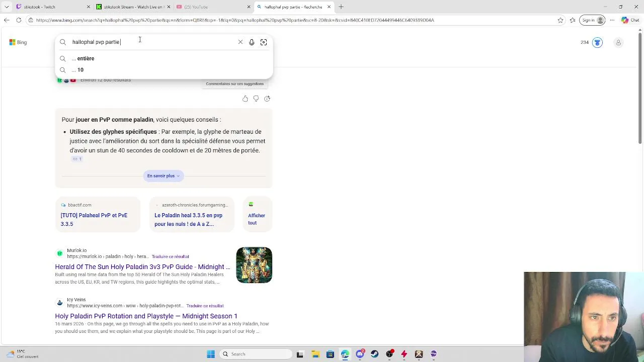Open Holy Paladin PvP Rotation and Playstyle result
Screen dimensions: 644x362
(x=146, y=316)
